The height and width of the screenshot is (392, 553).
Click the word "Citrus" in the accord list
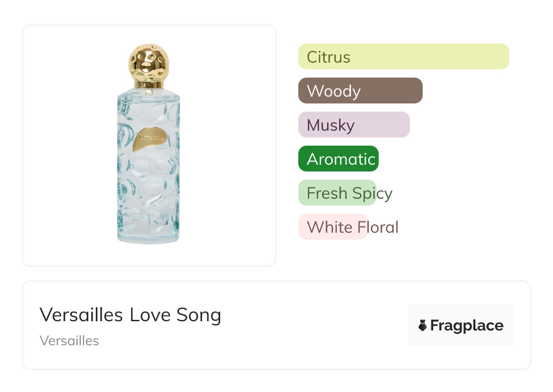(x=328, y=57)
